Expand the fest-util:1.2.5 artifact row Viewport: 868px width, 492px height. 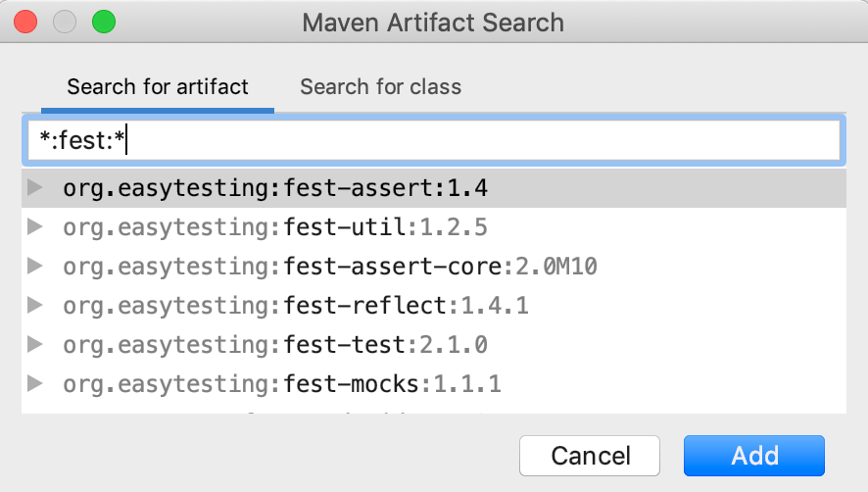click(36, 227)
